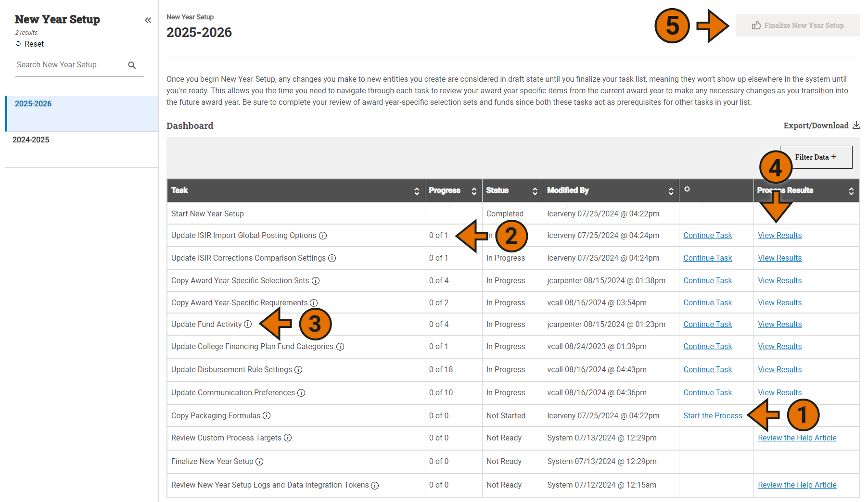Review the Help Article for Custom Process Targets
Viewport: 868px width, 502px height.
797,438
